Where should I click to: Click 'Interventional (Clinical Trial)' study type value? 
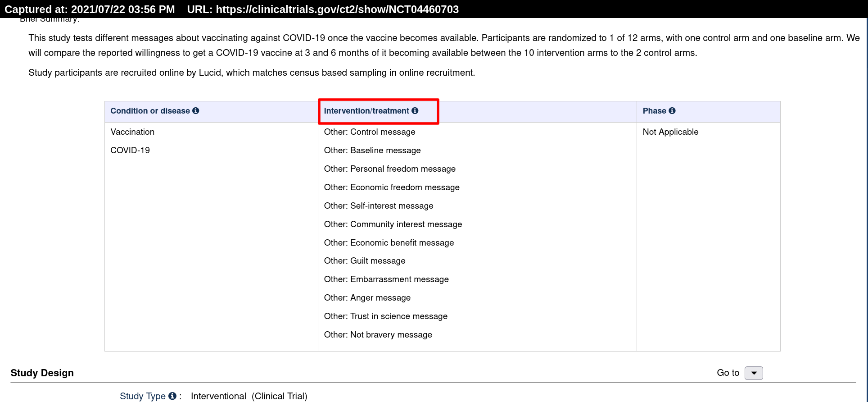pyautogui.click(x=249, y=396)
